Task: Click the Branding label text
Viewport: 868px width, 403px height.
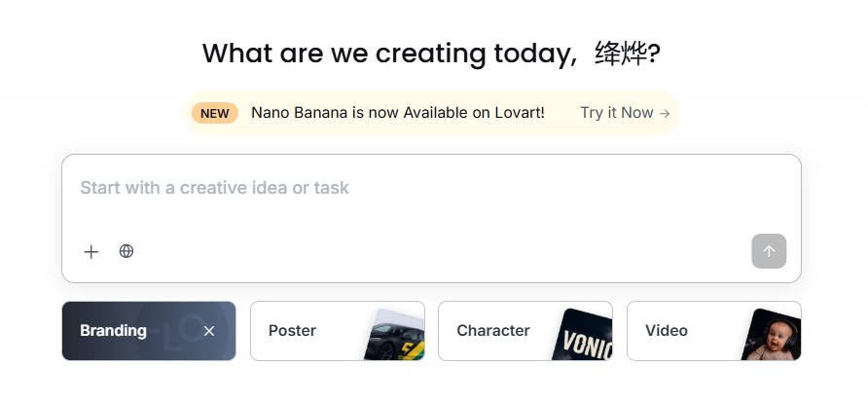Action: tap(113, 331)
